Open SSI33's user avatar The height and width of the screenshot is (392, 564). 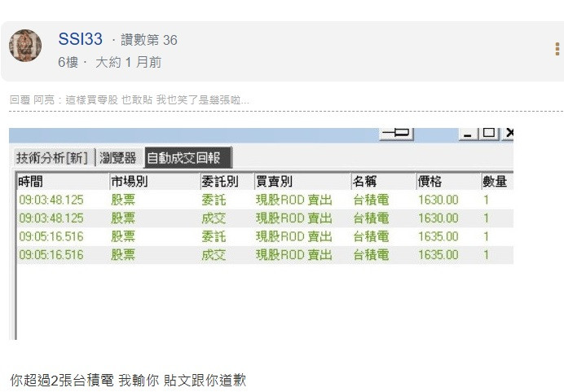25,46
